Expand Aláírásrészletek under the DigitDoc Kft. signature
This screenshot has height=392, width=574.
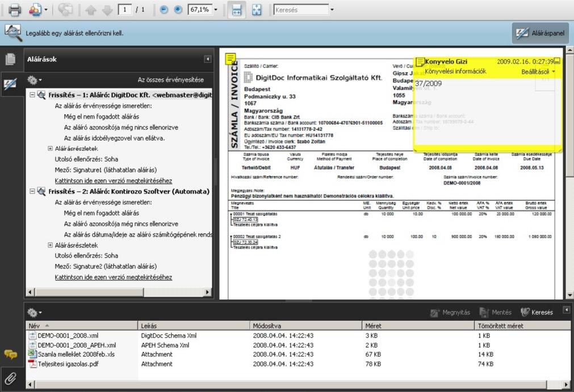[50, 149]
